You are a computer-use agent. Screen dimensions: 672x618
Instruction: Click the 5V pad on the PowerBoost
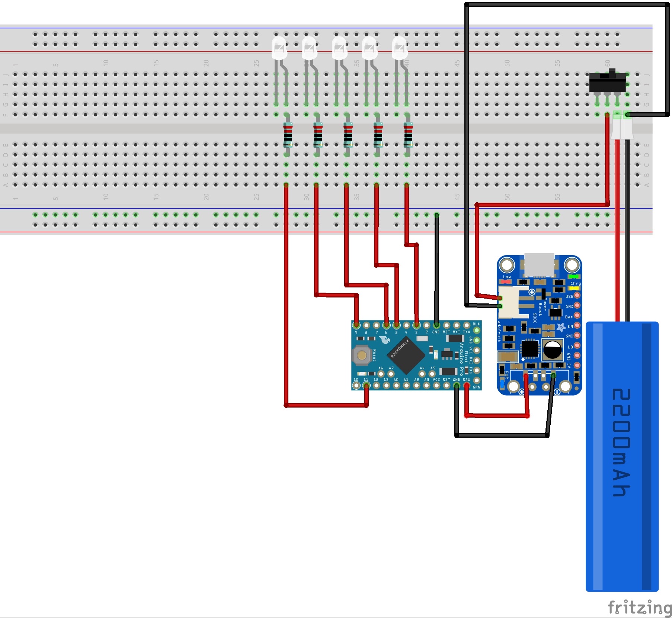[x=577, y=366]
